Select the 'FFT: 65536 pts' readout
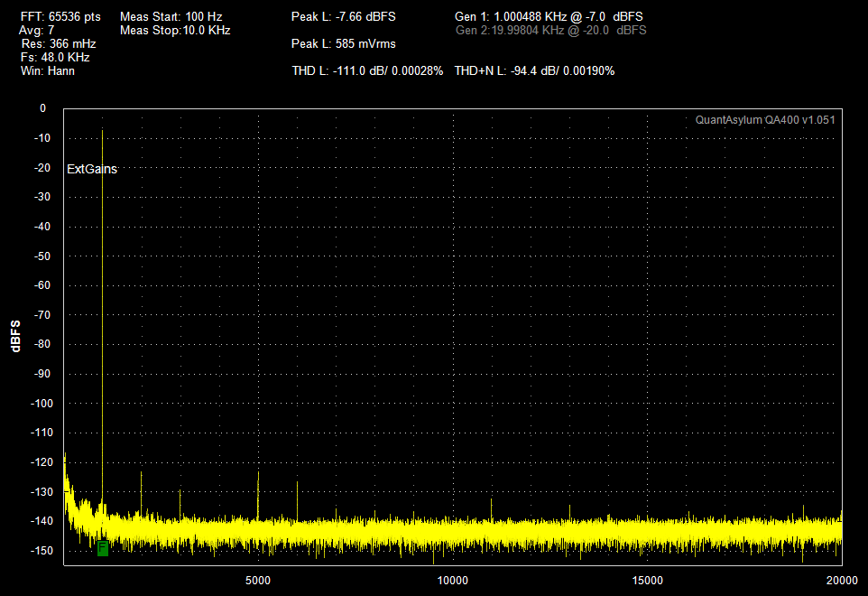 click(x=60, y=16)
